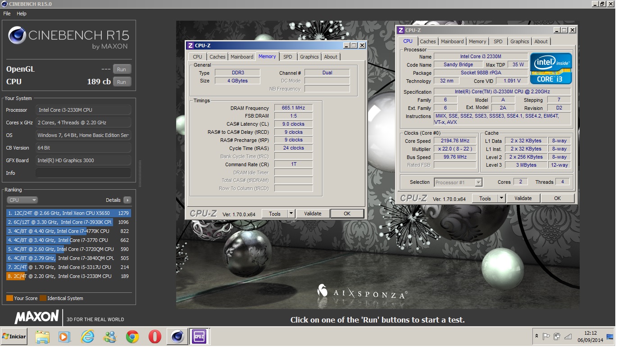Click the power/battery tray icon
The image size is (627, 364).
[557, 336]
